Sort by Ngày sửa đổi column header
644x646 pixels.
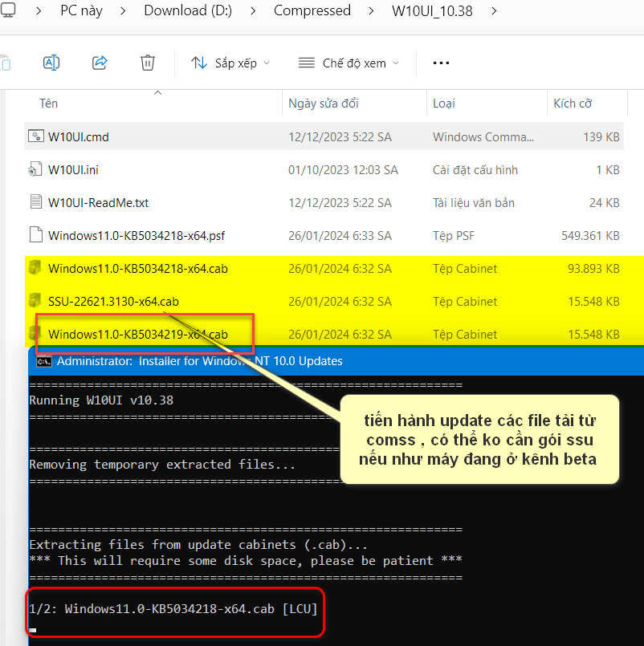[324, 104]
